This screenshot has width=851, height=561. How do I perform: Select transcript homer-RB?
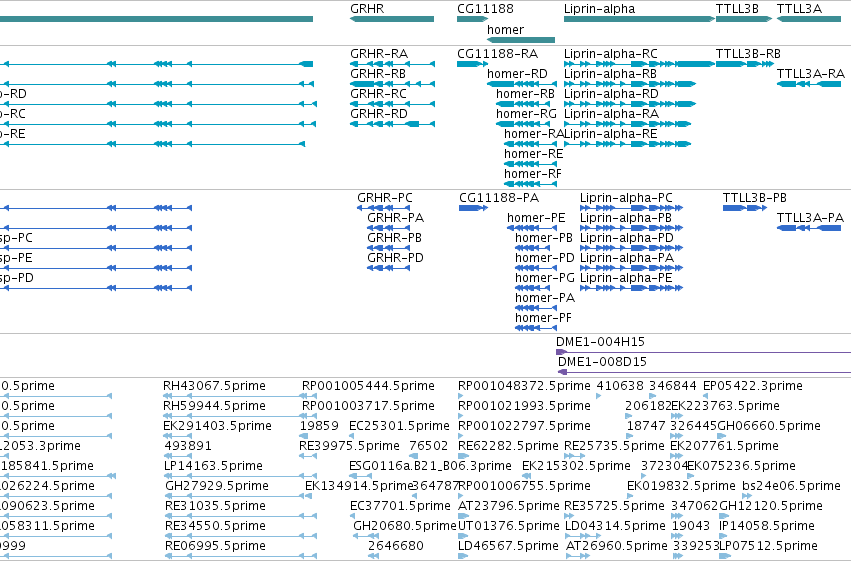coord(525,94)
